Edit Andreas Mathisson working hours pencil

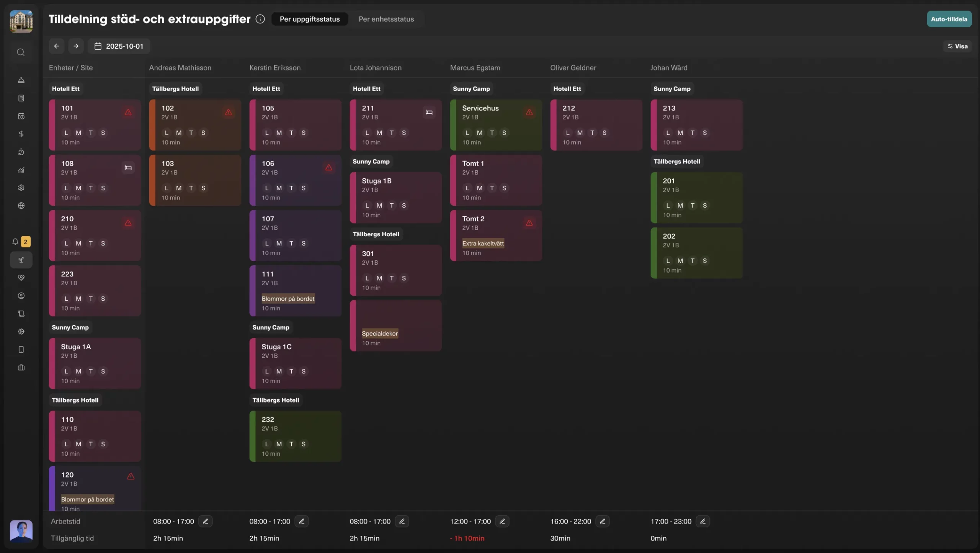206,521
